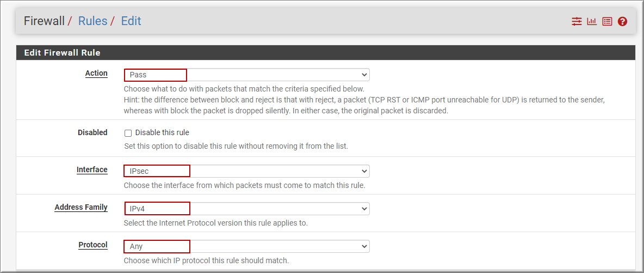
Task: Open the Address Family dropdown showing IPv4
Action: tap(246, 208)
